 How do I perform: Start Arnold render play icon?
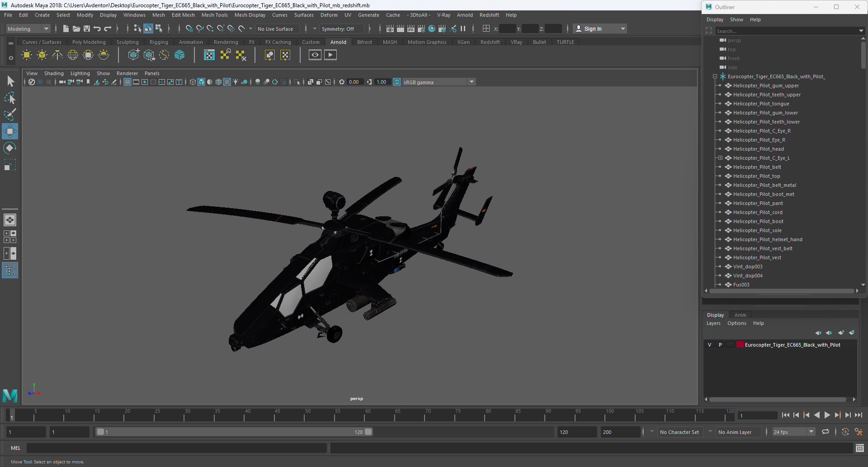click(330, 55)
